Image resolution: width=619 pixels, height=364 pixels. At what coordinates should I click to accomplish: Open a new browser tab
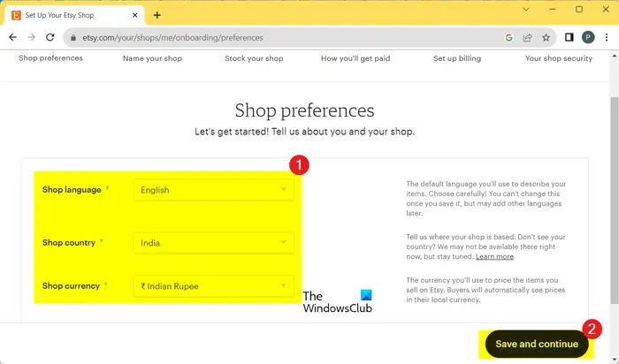pos(157,15)
